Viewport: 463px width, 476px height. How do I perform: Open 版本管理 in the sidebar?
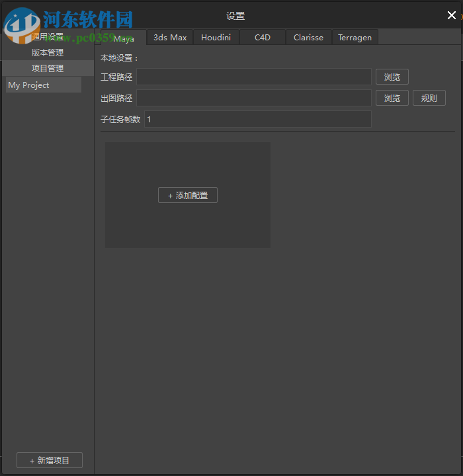click(48, 52)
